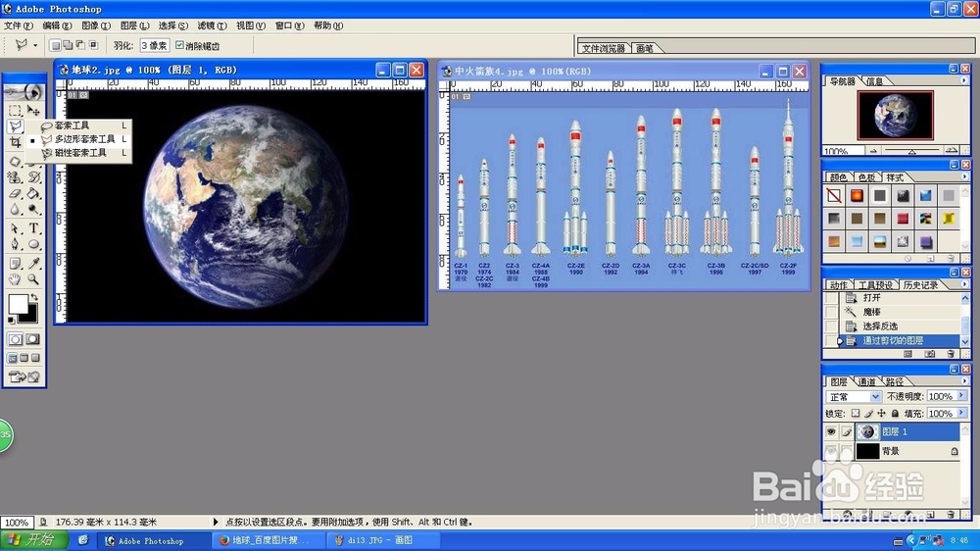
Task: Click the foreground color white swatch
Action: (17, 304)
